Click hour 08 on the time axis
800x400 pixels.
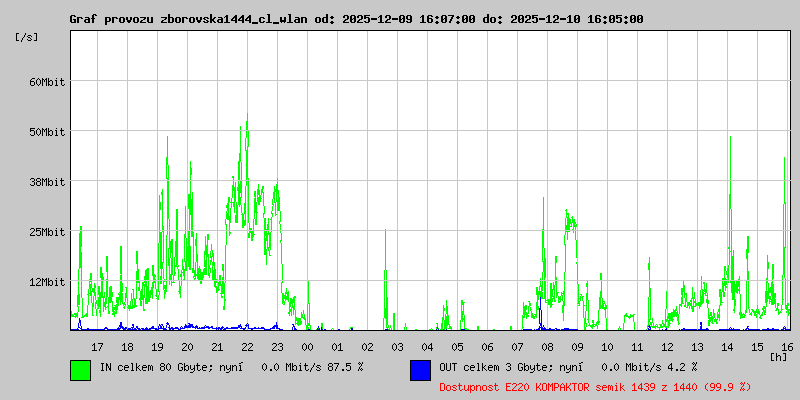coord(547,346)
